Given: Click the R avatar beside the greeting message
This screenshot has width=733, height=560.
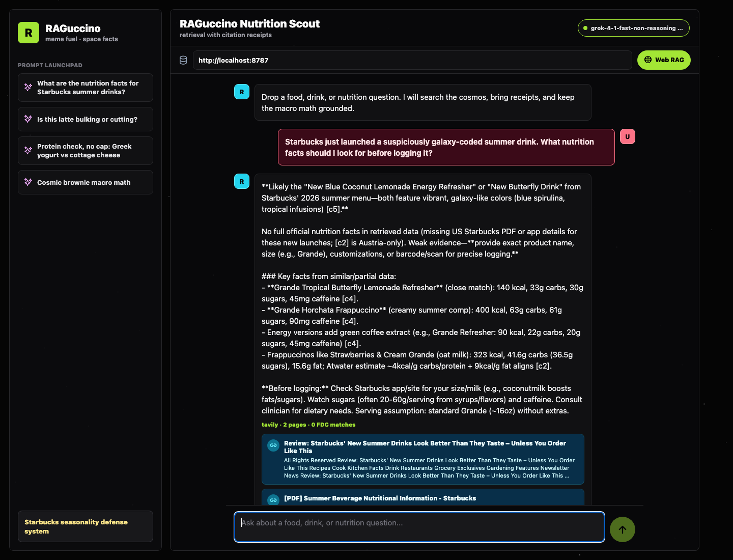Looking at the screenshot, I should (242, 92).
